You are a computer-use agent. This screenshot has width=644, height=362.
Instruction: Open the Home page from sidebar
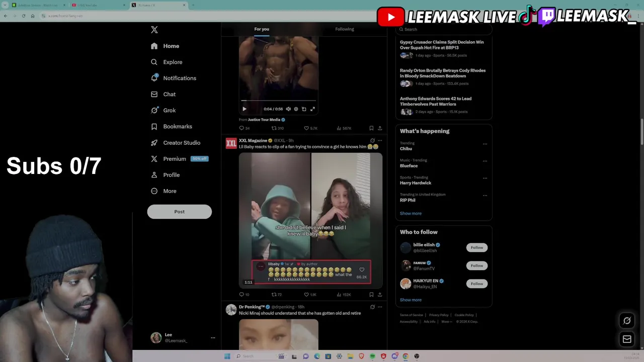(165, 46)
